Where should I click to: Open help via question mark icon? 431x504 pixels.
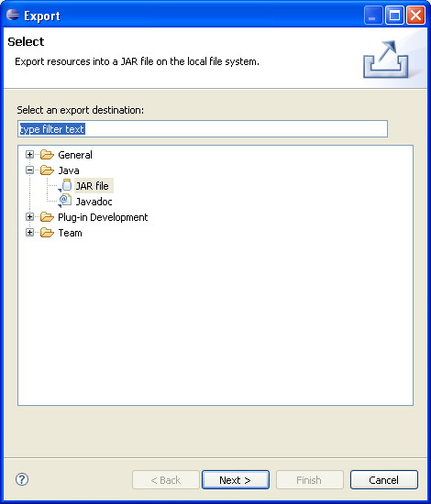22,479
